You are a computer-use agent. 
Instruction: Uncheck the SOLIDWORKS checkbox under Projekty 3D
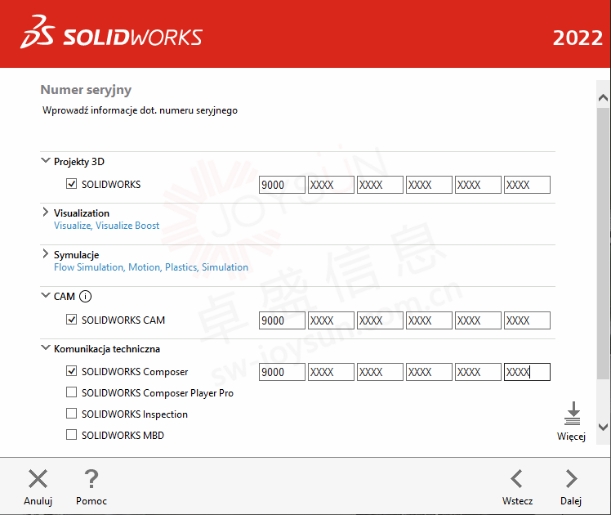[x=71, y=183]
